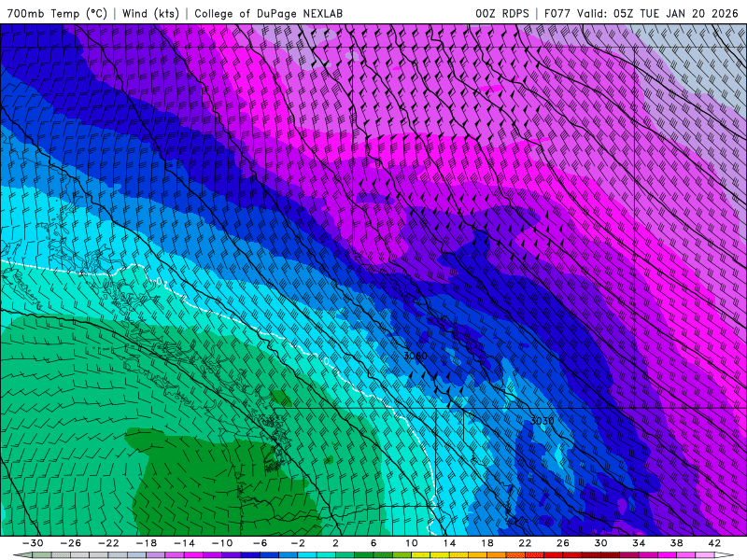This screenshot has height=560, width=747.
Task: Click the "Wind (kts)" header label
Action: click(150, 13)
